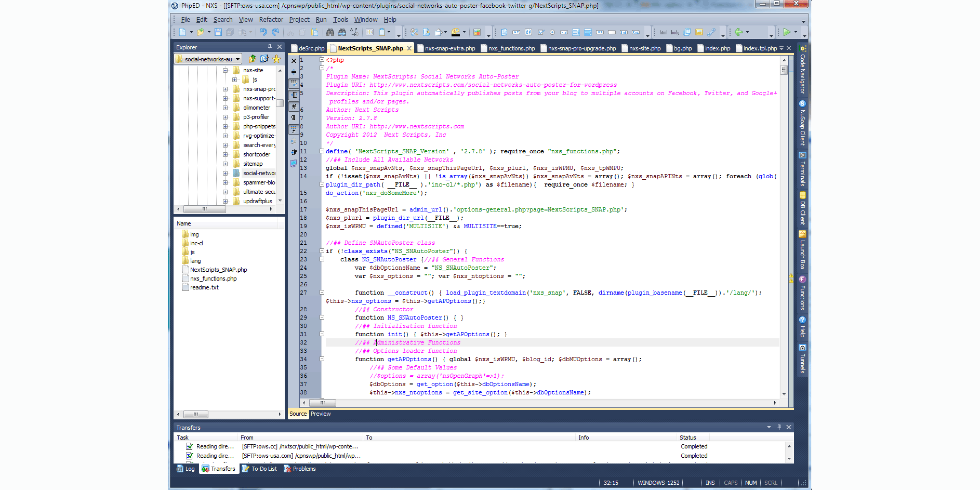The width and height of the screenshot is (980, 490).
Task: Insert an html tag from the toolbar
Action: pos(664,32)
